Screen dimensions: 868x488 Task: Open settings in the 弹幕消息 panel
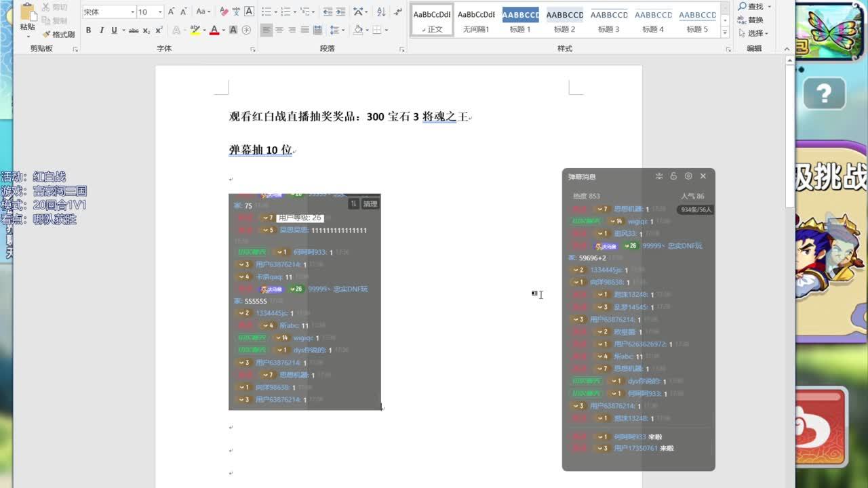tap(688, 176)
